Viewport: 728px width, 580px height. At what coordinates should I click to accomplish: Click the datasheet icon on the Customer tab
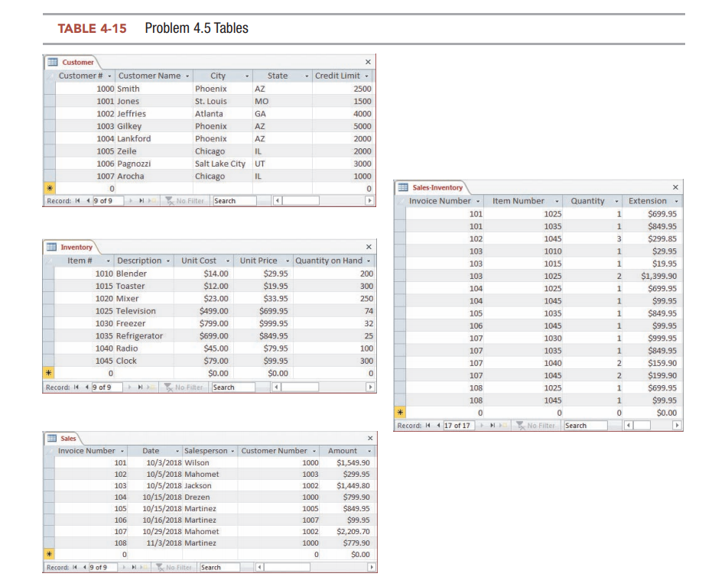[54, 62]
